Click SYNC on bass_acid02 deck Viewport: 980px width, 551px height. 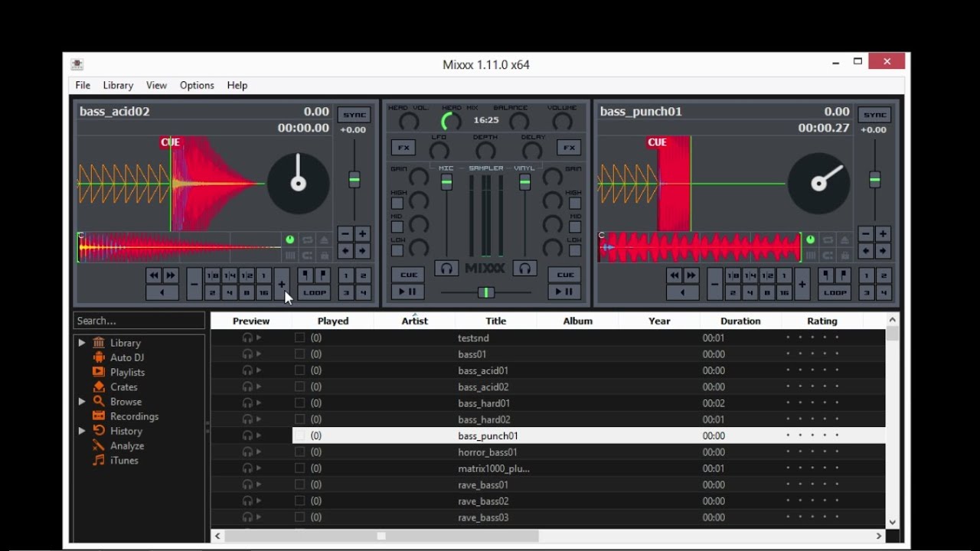tap(354, 115)
